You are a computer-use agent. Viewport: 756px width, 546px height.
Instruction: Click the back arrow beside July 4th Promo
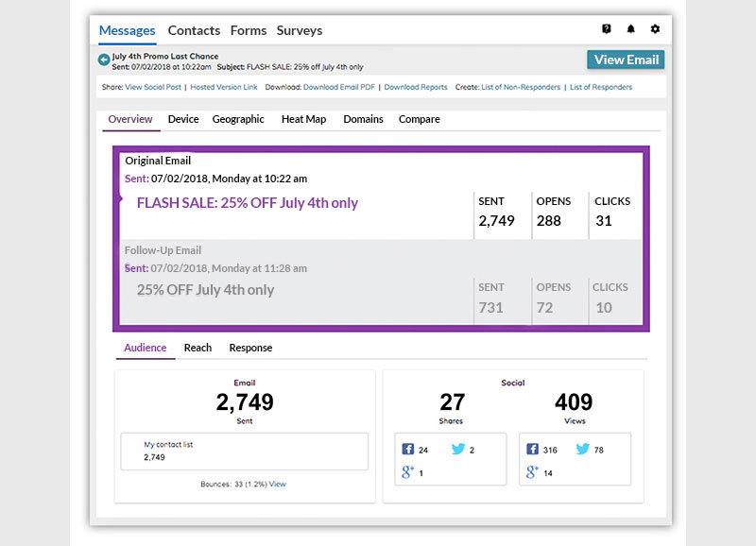104,60
